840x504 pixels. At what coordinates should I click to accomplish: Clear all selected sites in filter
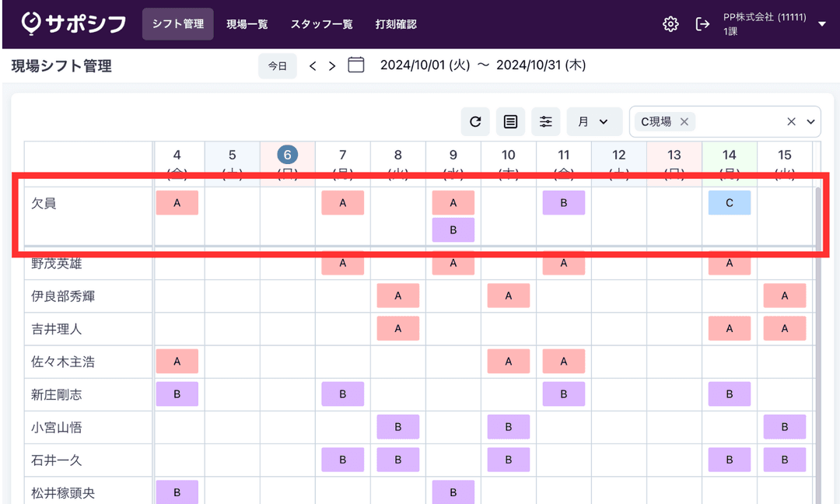click(x=791, y=121)
